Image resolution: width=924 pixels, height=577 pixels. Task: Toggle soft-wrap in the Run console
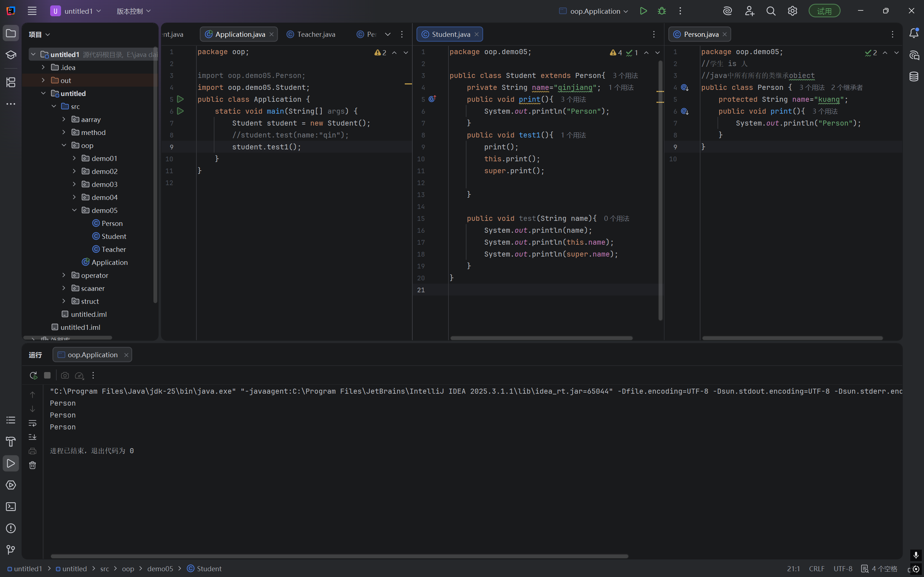tap(32, 423)
